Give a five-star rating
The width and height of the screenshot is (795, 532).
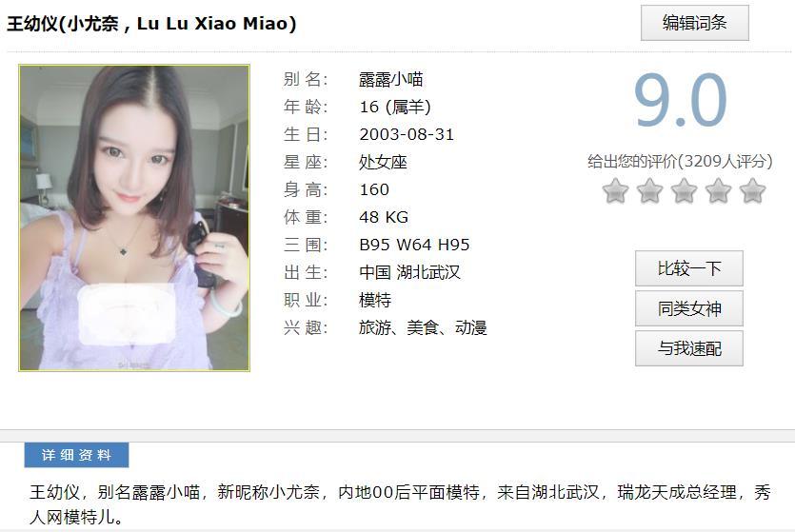pos(752,191)
